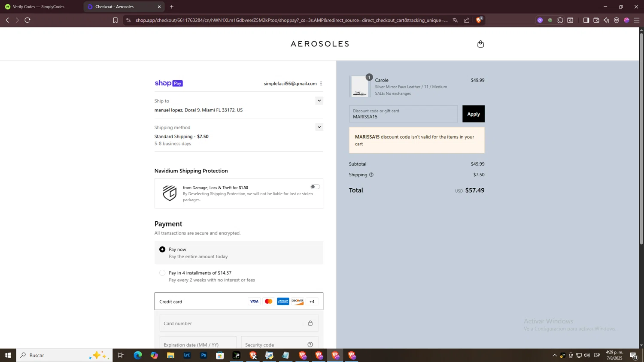Open Photoshop from the taskbar
This screenshot has height=362, width=644.
point(204,355)
